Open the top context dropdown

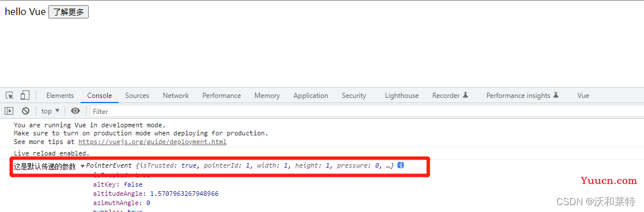click(x=50, y=111)
